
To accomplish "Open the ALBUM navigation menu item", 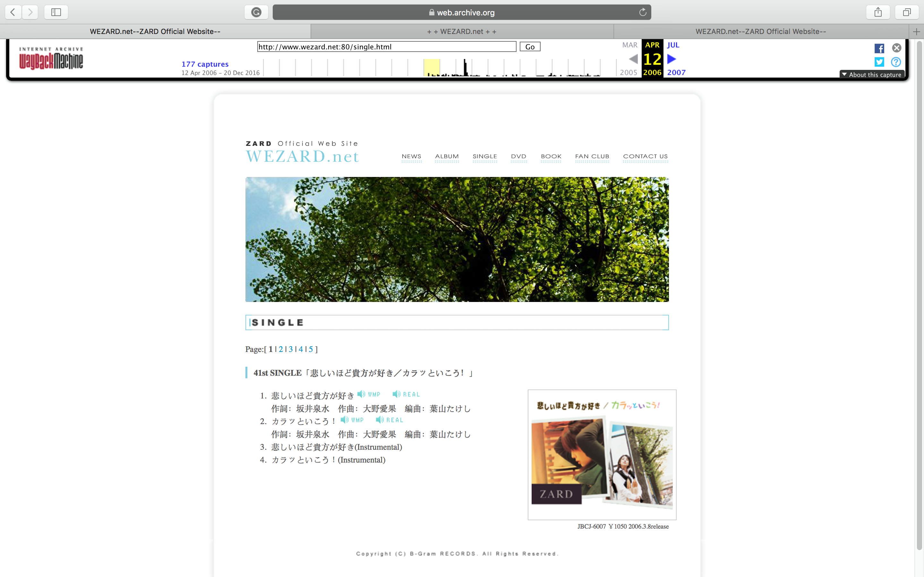I will tap(447, 156).
